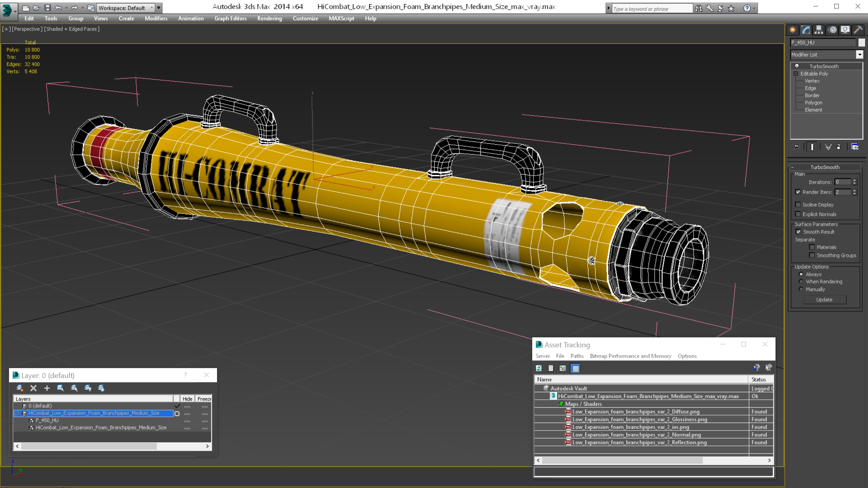Enable Separate by Materials checkbox
868x488 pixels.
click(x=812, y=247)
